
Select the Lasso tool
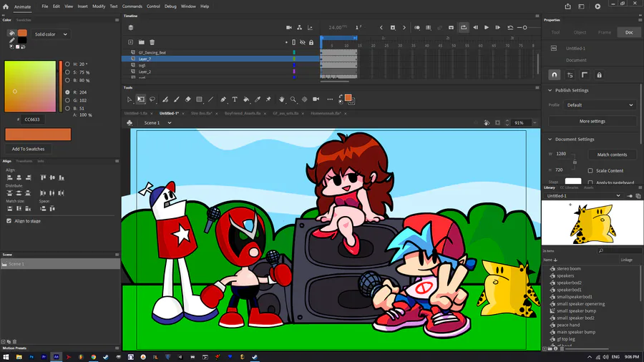152,99
